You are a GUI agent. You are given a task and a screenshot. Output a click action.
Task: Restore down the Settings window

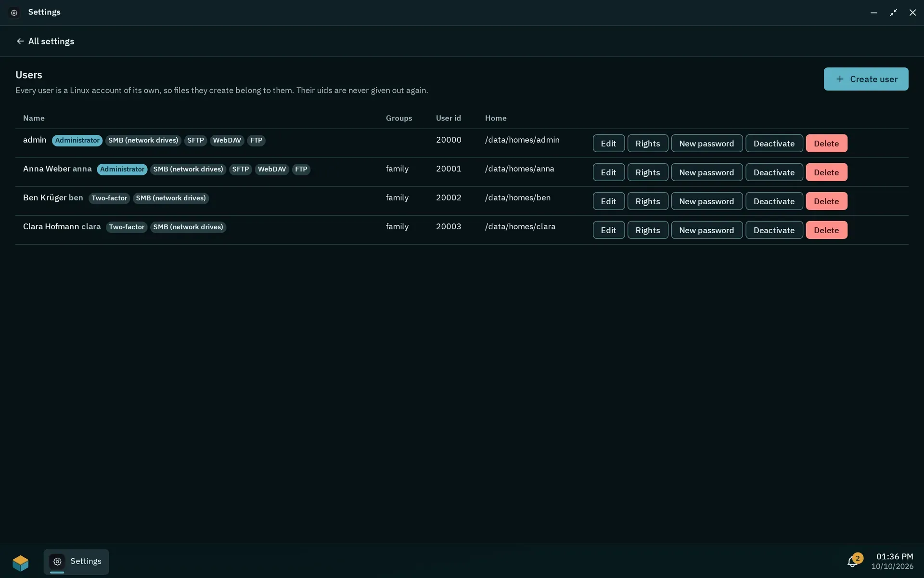click(x=893, y=13)
